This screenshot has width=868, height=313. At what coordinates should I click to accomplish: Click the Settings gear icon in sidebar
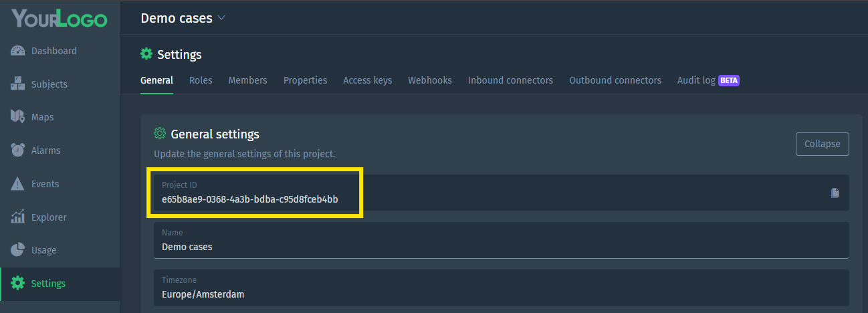18,284
